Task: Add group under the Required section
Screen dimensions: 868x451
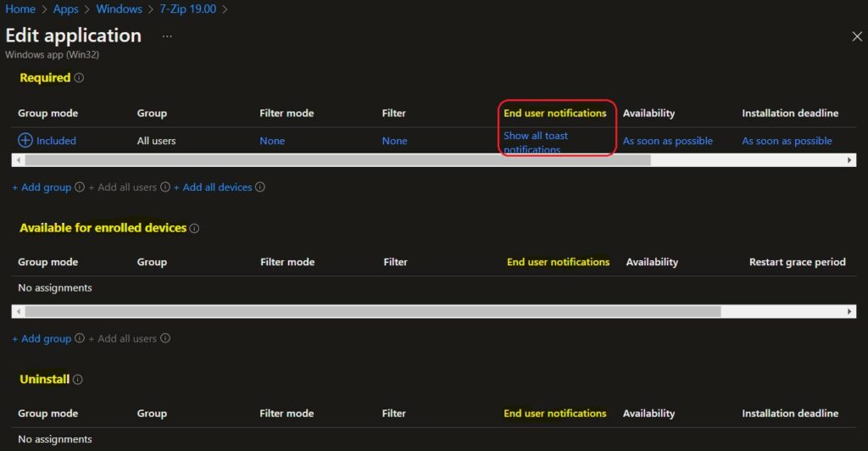Action: click(42, 187)
